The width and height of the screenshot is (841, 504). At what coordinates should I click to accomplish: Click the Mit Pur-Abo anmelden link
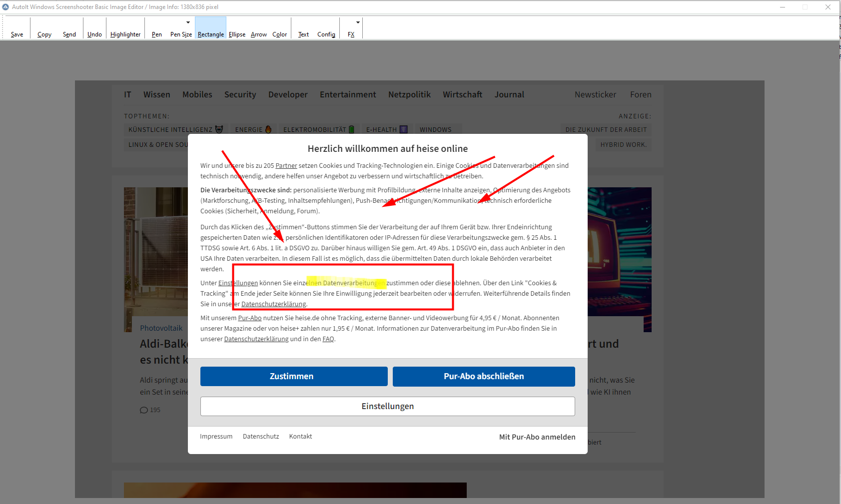pyautogui.click(x=537, y=437)
